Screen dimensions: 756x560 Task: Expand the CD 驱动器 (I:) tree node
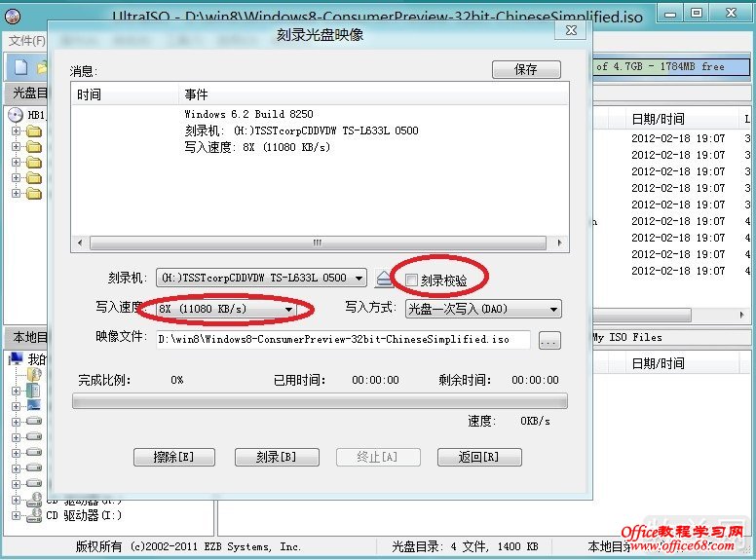point(16,515)
